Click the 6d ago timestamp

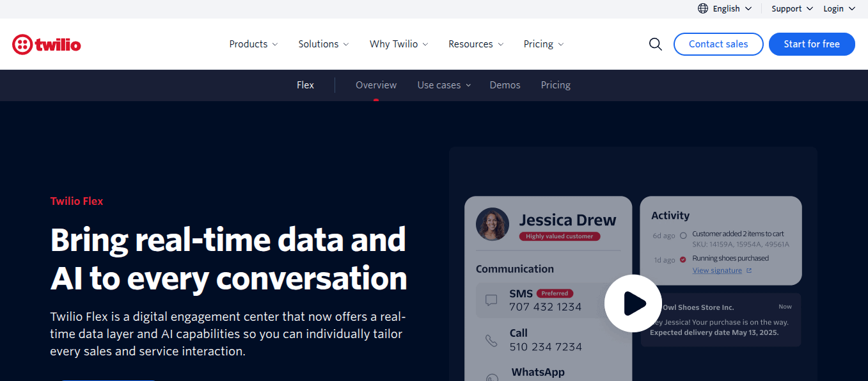[663, 236]
